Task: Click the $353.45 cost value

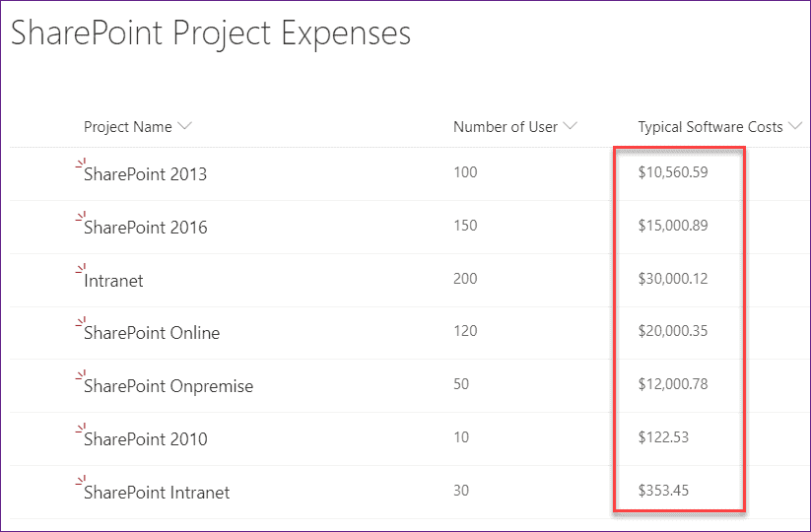Action: pyautogui.click(x=663, y=490)
